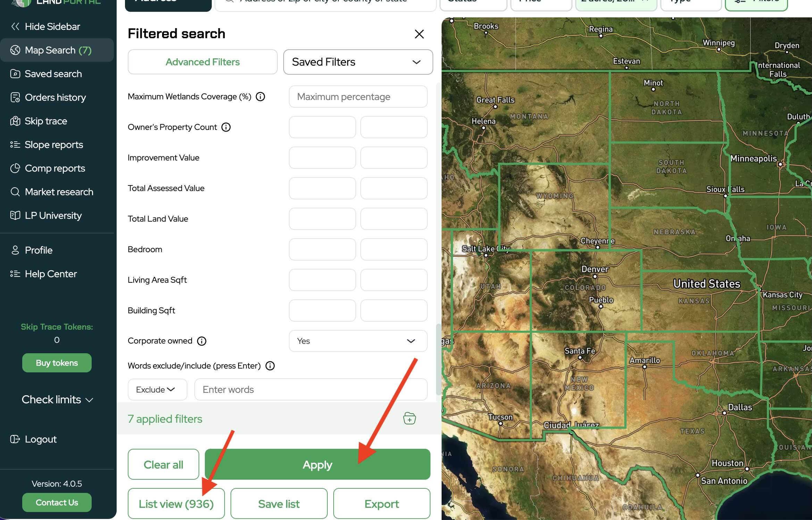This screenshot has height=520, width=812.
Task: Expand the Corporate owned Yes dropdown
Action: pyautogui.click(x=358, y=341)
